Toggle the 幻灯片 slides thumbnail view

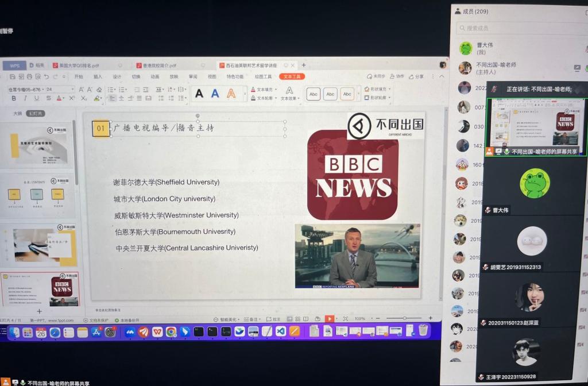36,113
